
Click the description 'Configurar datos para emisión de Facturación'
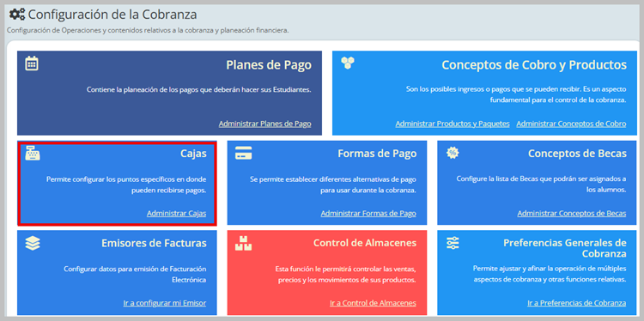pos(135,274)
